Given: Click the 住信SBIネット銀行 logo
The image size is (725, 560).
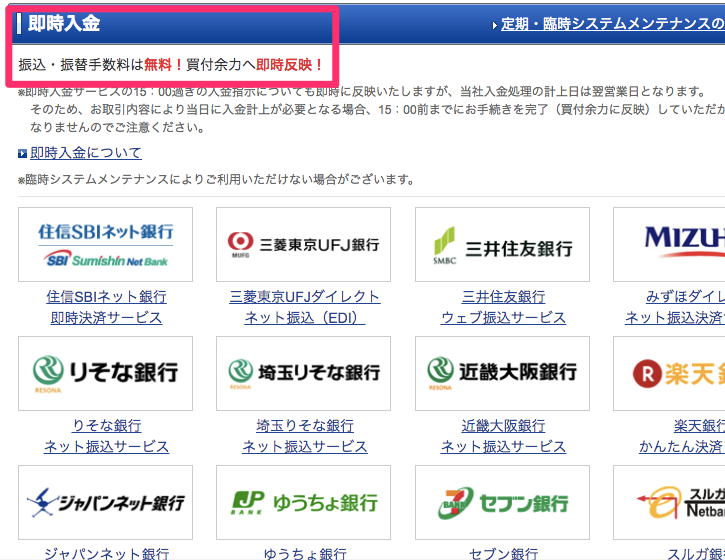Looking at the screenshot, I should 105,244.
